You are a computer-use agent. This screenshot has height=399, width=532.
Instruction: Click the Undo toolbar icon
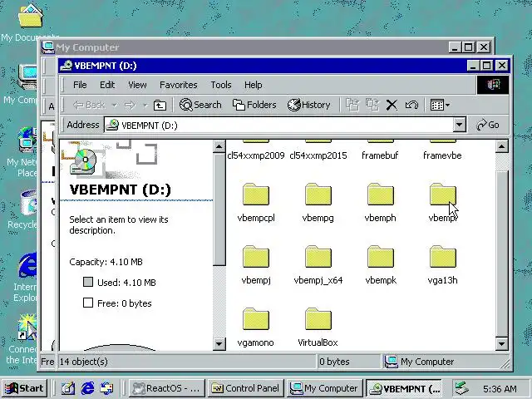[x=411, y=105]
